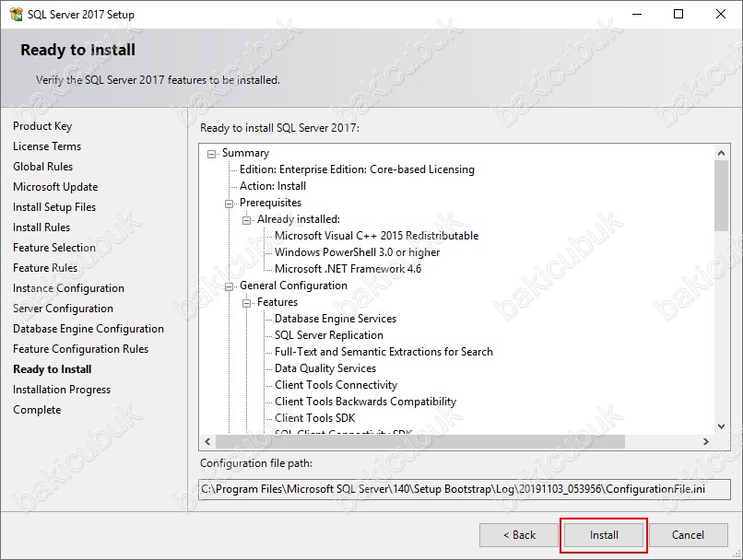
Task: Select the Already installed tree label
Action: coord(299,219)
